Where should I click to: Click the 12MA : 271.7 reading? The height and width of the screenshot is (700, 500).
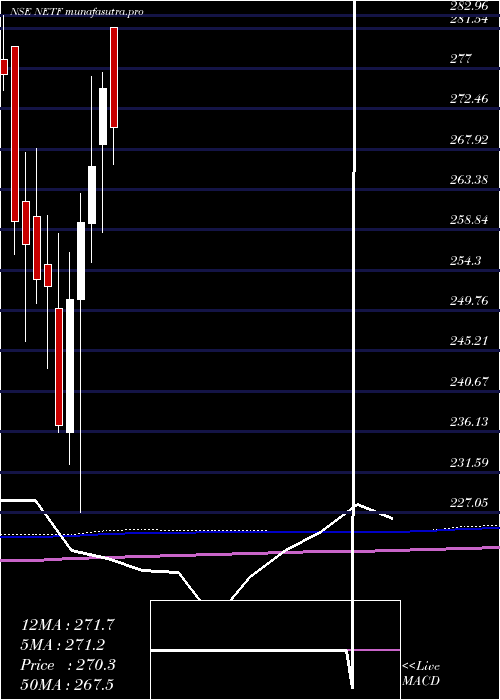(x=68, y=625)
